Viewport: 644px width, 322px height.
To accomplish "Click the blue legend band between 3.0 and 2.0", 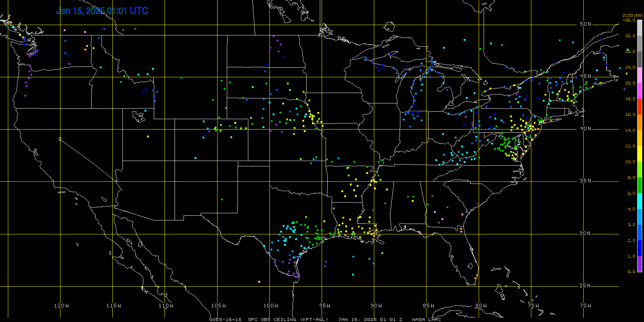I will [640, 233].
